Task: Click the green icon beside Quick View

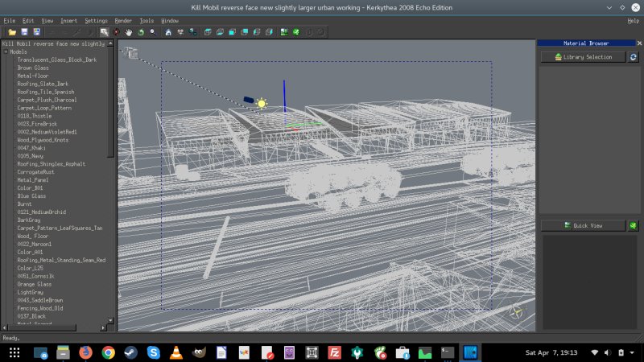Action: point(633,226)
